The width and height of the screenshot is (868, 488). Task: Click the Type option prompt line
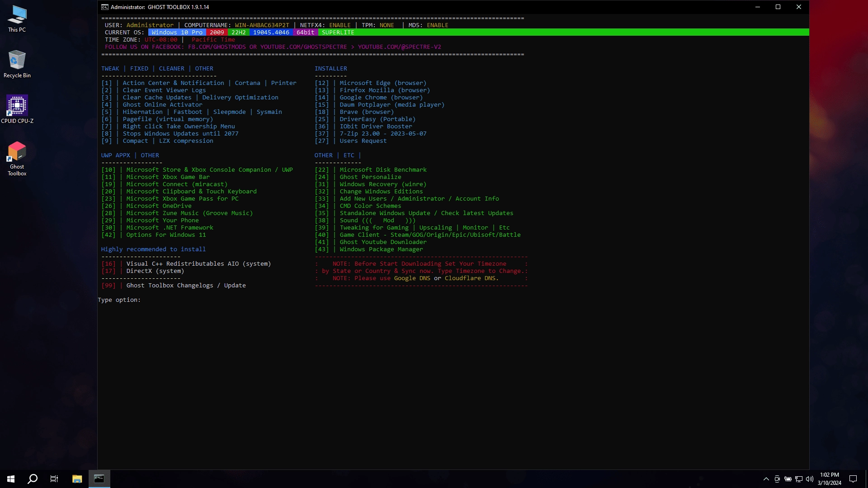coord(119,300)
